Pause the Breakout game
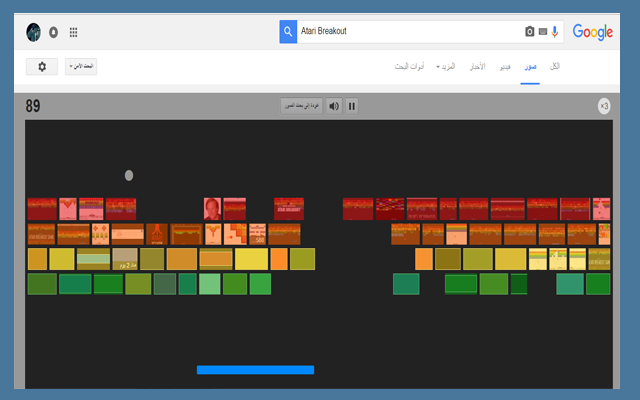This screenshot has width=640, height=400. (x=352, y=105)
